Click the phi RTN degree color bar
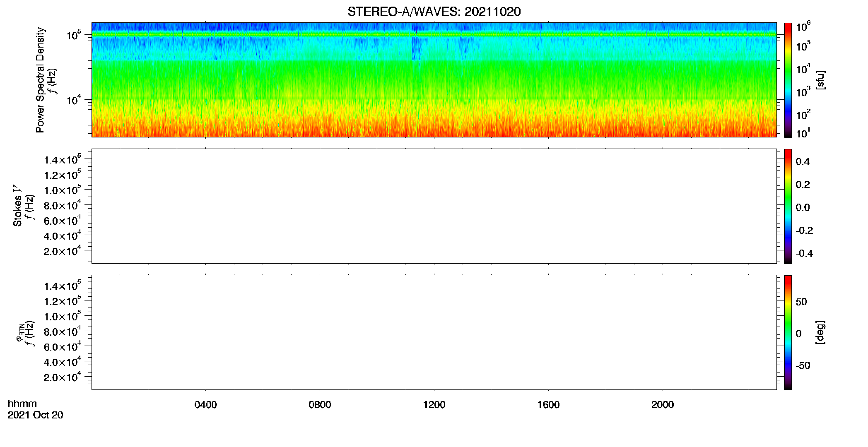This screenshot has width=868, height=447. (x=788, y=332)
